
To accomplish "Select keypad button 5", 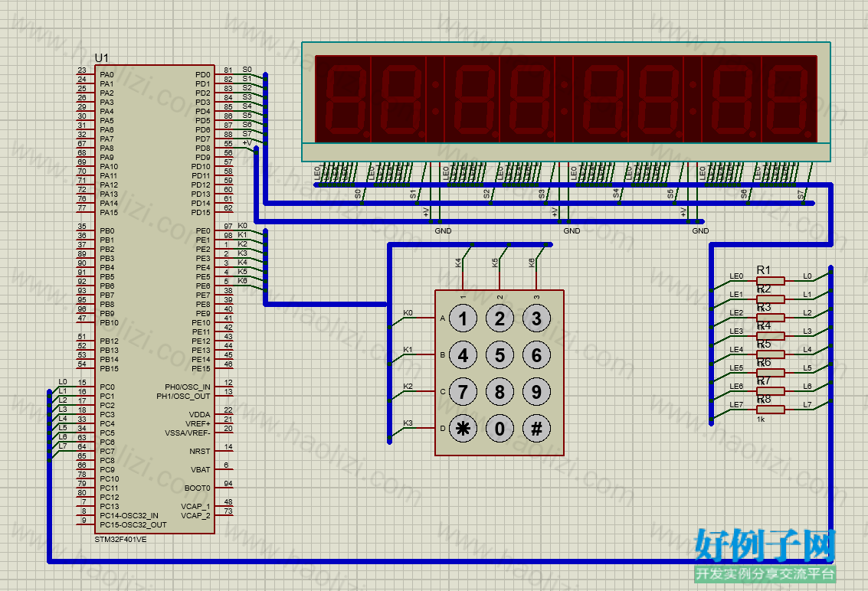I will pyautogui.click(x=500, y=355).
